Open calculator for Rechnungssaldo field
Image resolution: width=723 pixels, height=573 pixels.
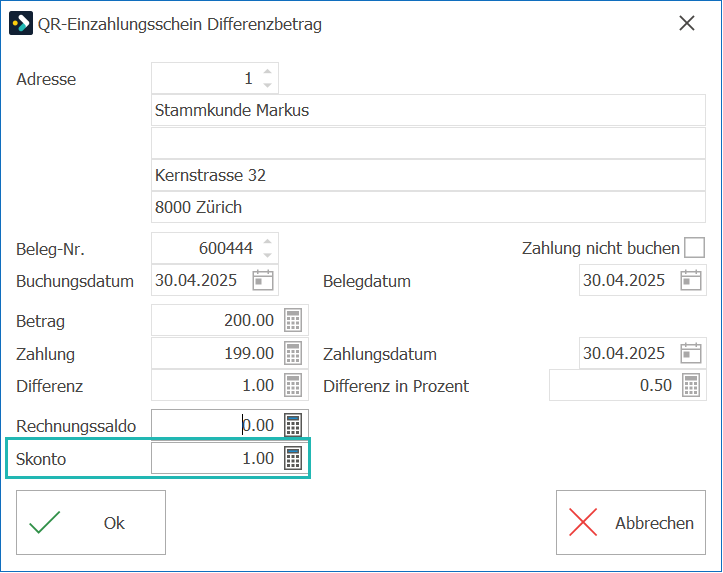[293, 425]
